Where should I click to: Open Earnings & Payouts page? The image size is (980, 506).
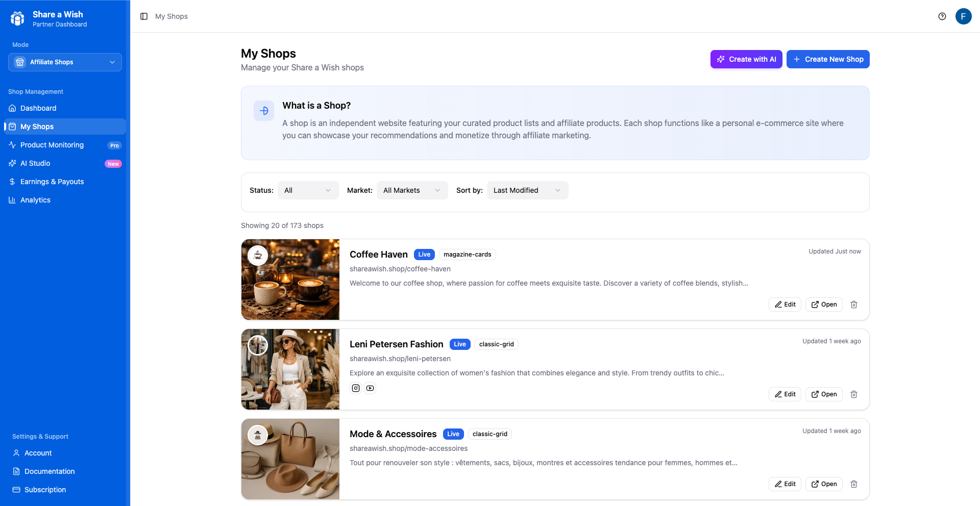65,182
